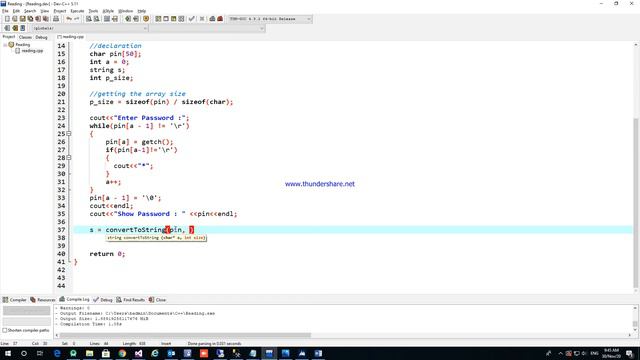Switch to the Classes sidebar tab
This screenshot has width=640, height=360.
click(25, 37)
